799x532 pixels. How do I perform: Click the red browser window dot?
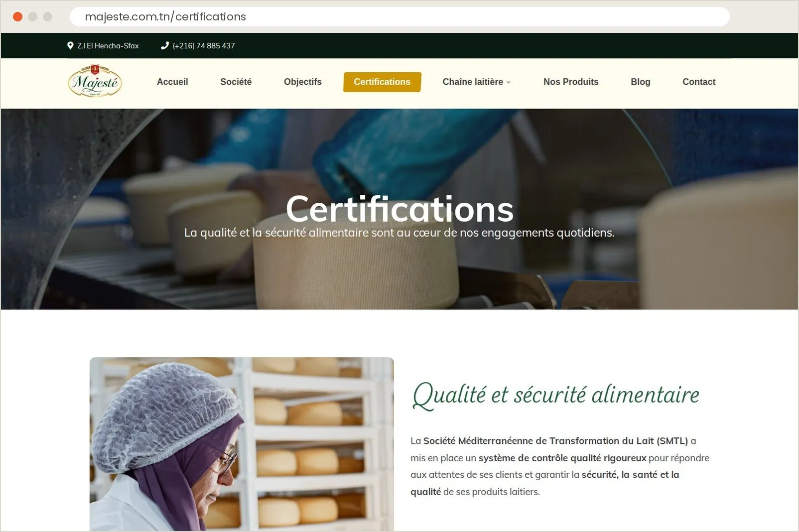[17, 16]
